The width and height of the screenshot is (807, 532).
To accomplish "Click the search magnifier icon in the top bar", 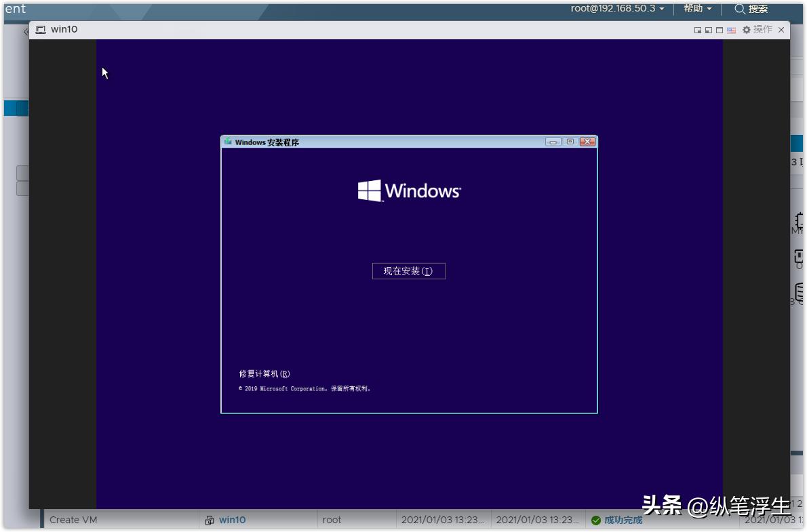I will coord(740,9).
